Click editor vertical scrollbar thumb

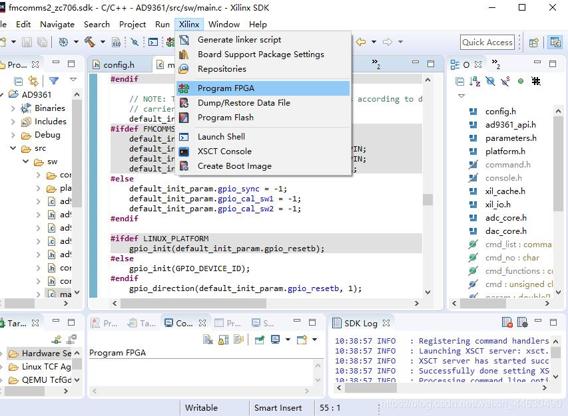428,200
